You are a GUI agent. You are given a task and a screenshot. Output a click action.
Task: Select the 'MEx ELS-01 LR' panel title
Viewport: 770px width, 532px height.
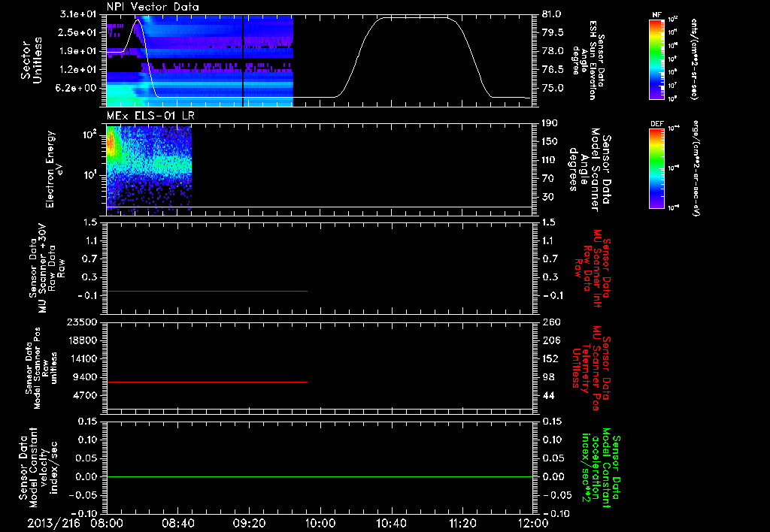click(150, 116)
